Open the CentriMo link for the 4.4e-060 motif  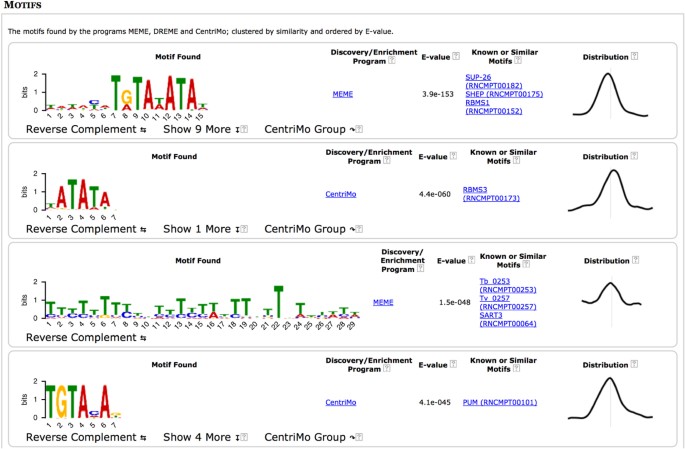click(341, 194)
